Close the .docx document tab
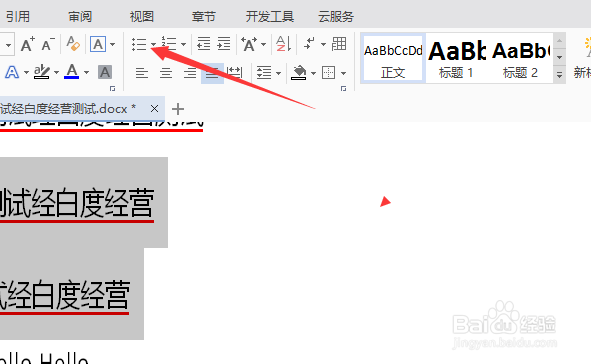591x364 pixels. pos(154,109)
